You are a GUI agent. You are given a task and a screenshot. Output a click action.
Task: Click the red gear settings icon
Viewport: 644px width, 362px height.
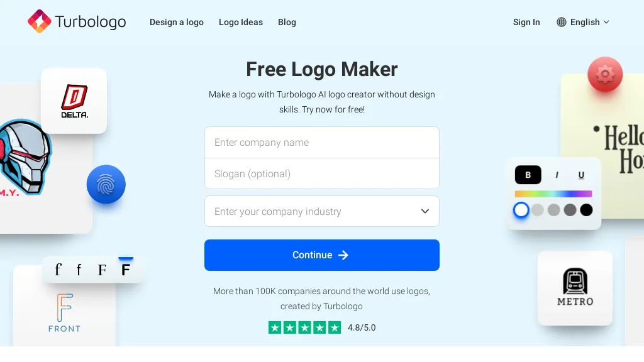605,74
